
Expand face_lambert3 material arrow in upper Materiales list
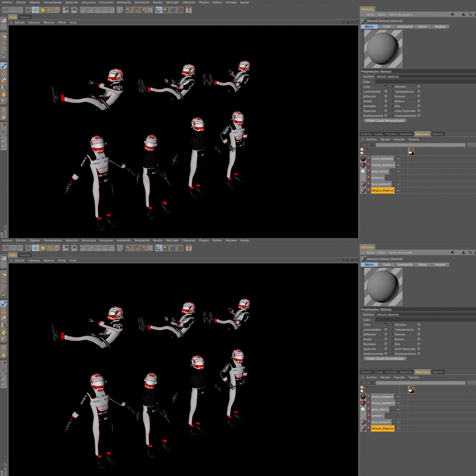pos(398,184)
